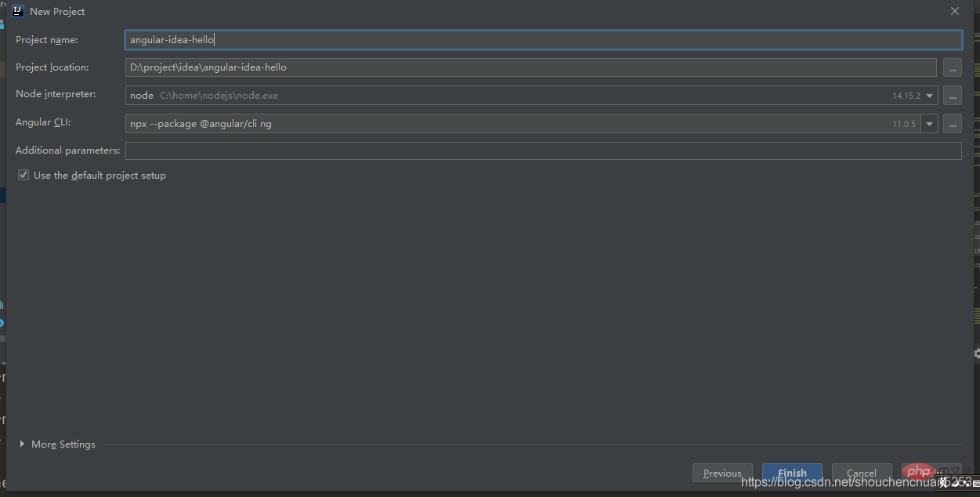Click the New Project title text

57,12
